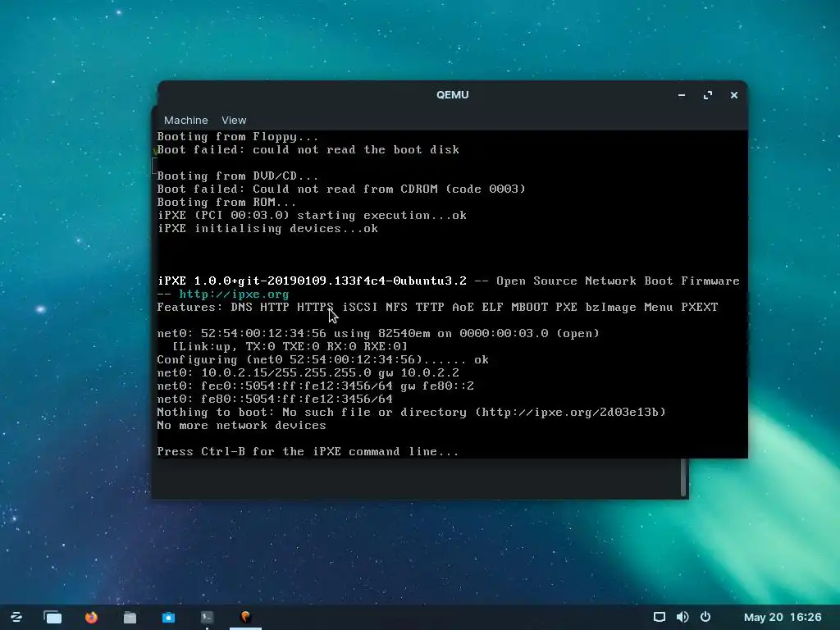Click the QEMU title bar text
Image resolution: width=840 pixels, height=630 pixels.
tap(452, 95)
